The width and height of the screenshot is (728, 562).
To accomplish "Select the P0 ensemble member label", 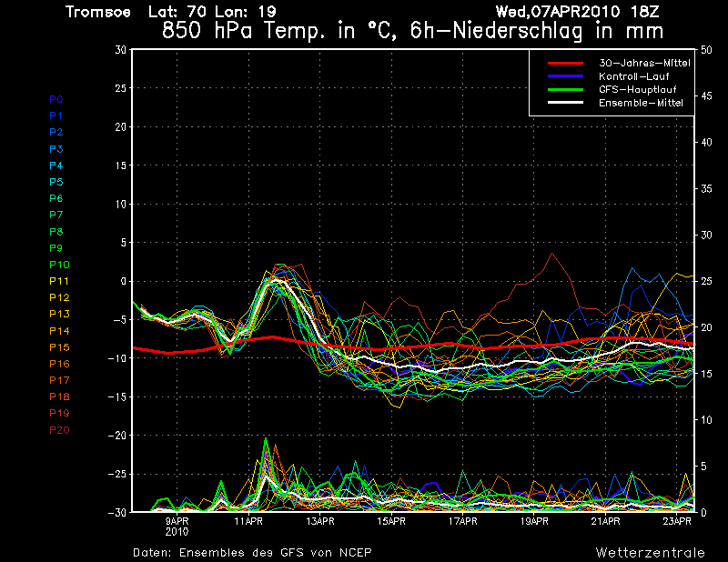I will (56, 99).
